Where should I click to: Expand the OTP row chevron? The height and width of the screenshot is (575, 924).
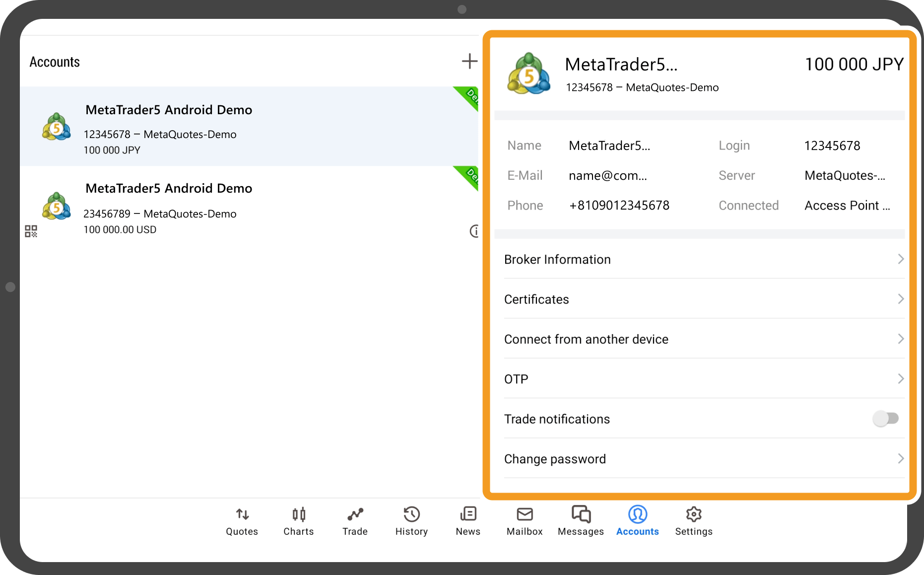[900, 379]
